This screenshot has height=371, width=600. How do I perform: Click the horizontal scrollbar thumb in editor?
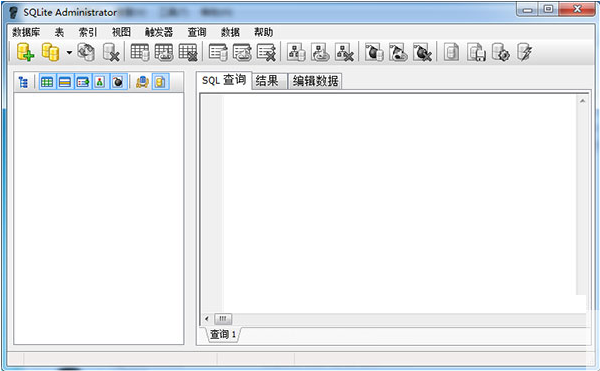click(x=223, y=319)
